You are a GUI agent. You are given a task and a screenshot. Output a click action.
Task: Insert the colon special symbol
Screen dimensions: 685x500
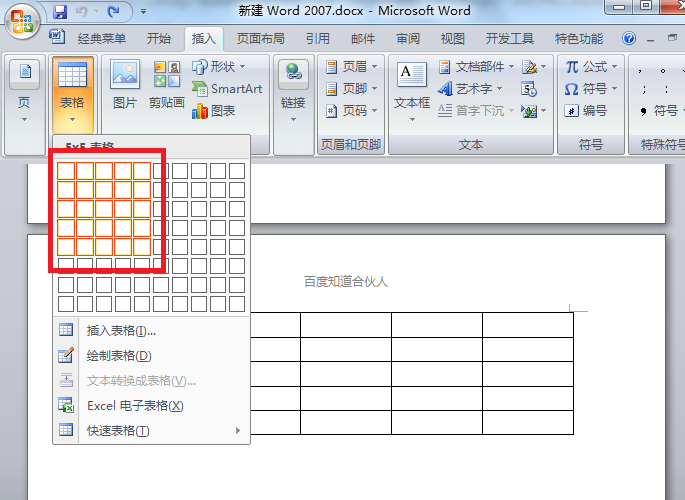click(x=666, y=90)
